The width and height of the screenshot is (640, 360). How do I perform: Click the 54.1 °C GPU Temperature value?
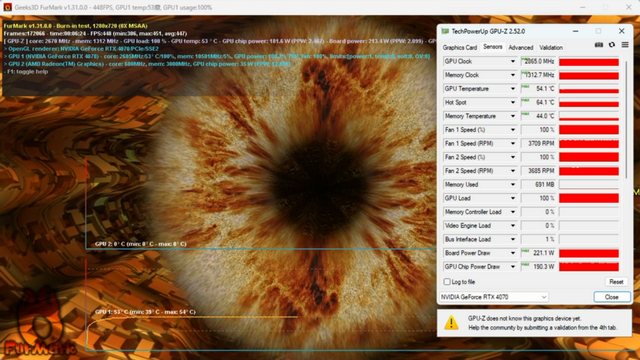538,89
